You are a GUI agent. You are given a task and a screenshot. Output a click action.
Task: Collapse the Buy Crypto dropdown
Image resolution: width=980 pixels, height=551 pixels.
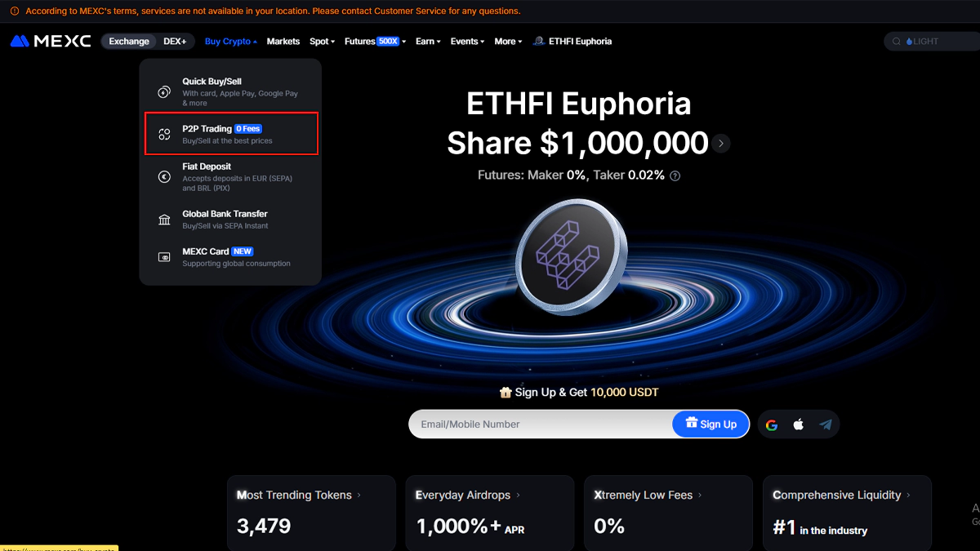(x=230, y=41)
